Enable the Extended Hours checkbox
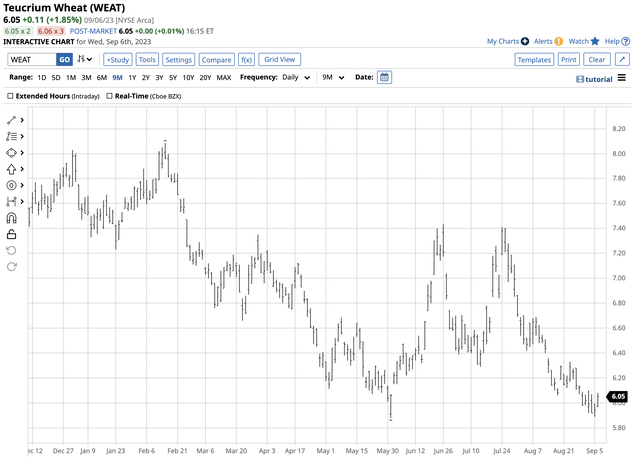This screenshot has width=640, height=470. (10, 96)
